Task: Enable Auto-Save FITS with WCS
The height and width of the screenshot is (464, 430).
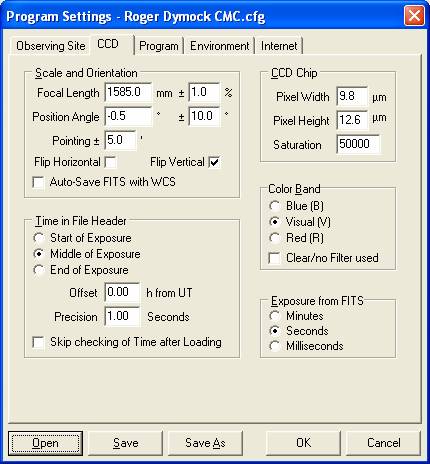Action: pyautogui.click(x=38, y=182)
